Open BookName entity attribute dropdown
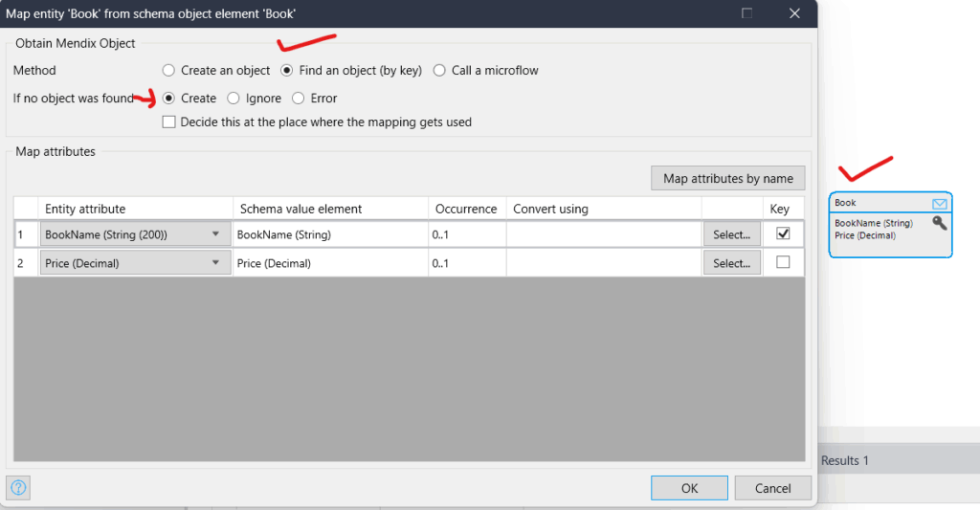The image size is (980, 510). click(x=215, y=234)
